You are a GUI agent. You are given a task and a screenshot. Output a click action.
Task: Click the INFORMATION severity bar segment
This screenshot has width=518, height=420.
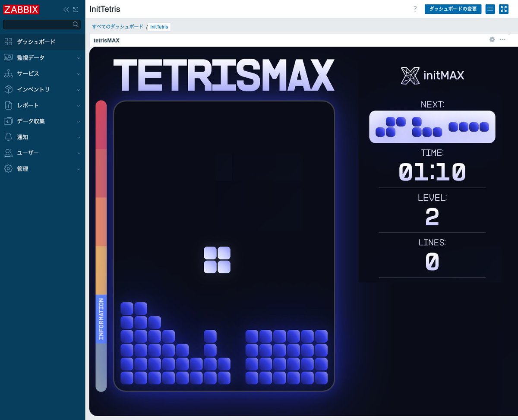click(101, 319)
